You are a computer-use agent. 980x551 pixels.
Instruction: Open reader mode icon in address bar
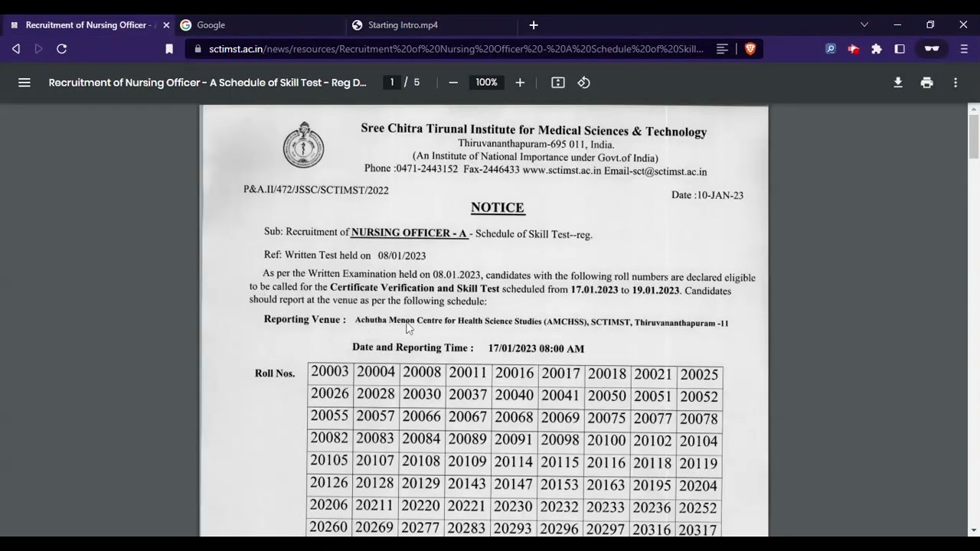(722, 49)
